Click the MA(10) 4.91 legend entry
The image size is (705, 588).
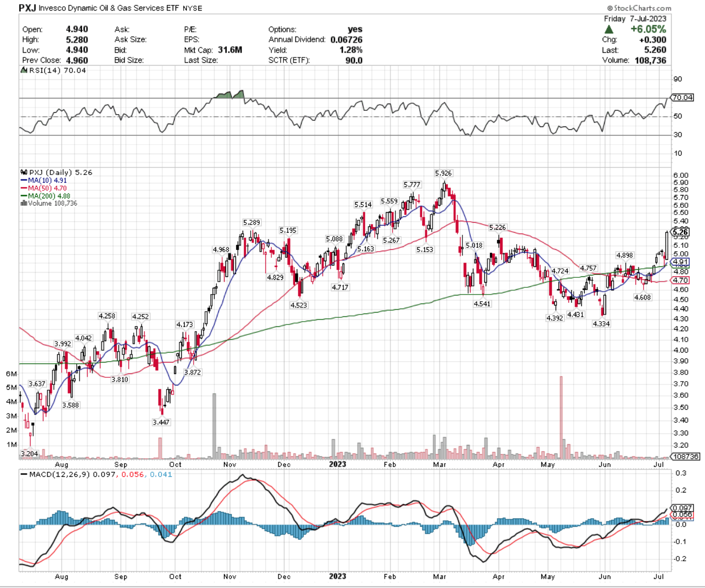44,180
